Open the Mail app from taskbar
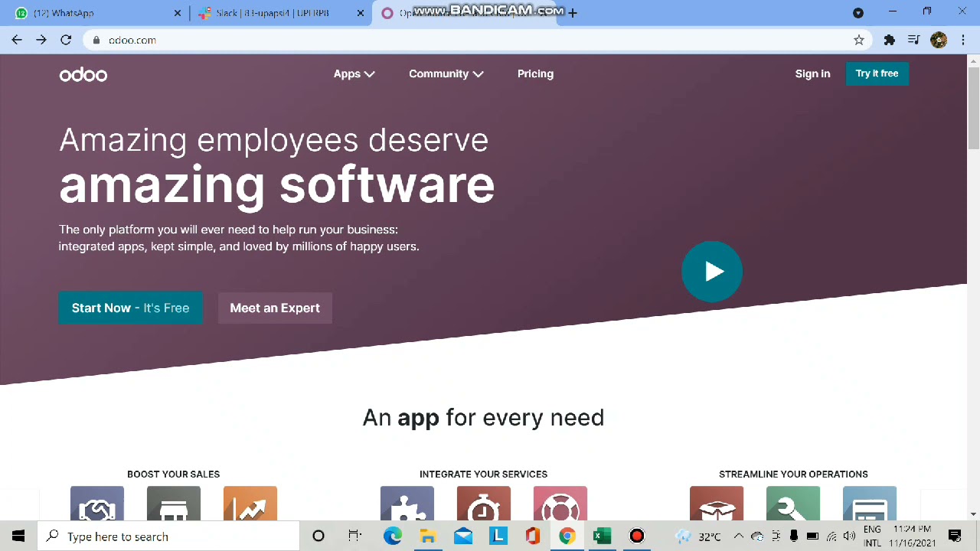Viewport: 980px width, 551px height. [463, 536]
